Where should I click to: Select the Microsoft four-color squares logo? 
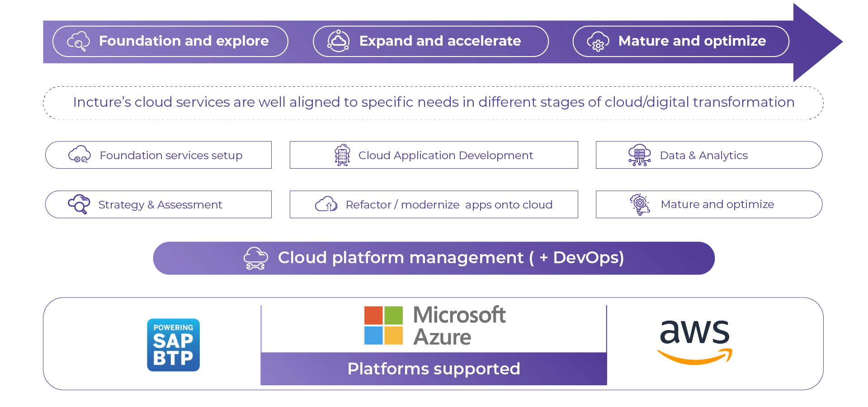tap(383, 326)
